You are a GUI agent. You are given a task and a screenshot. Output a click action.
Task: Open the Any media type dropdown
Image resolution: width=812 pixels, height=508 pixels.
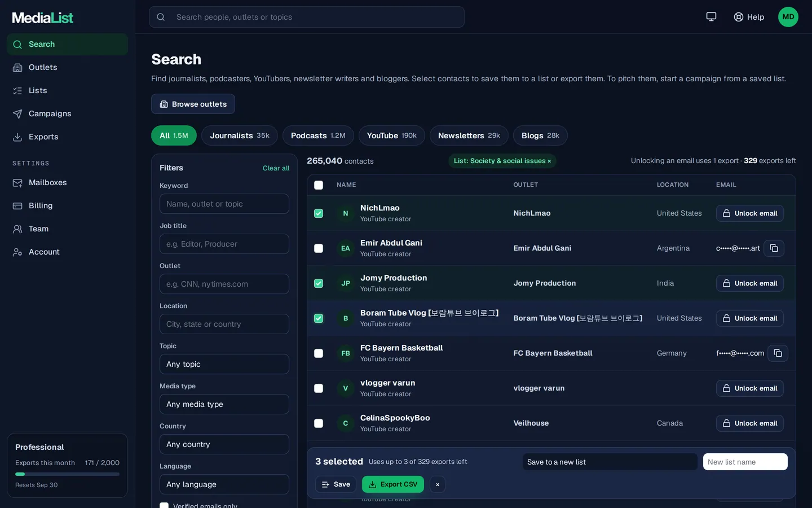(x=224, y=404)
